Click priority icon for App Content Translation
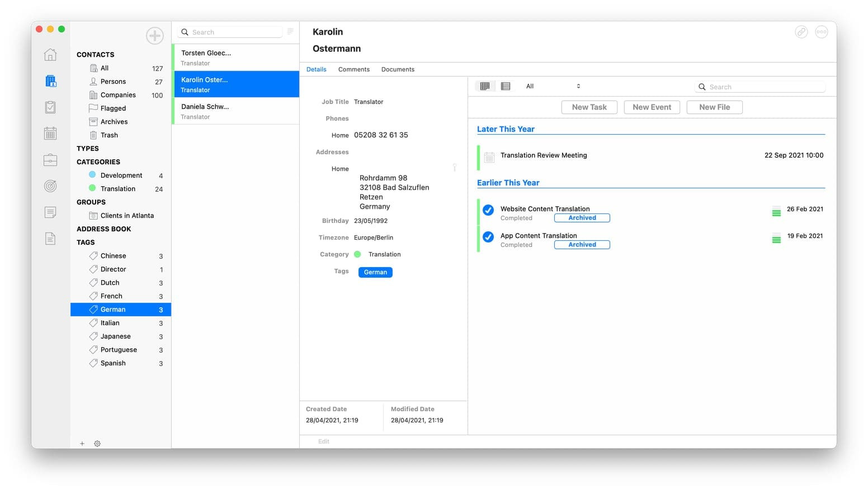 (776, 238)
